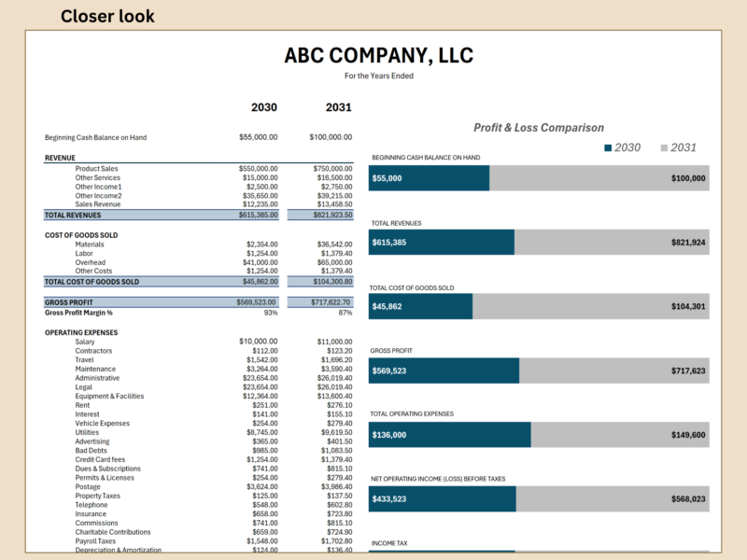Image resolution: width=747 pixels, height=560 pixels.
Task: Click the 'Closer look' heading
Action: (107, 16)
